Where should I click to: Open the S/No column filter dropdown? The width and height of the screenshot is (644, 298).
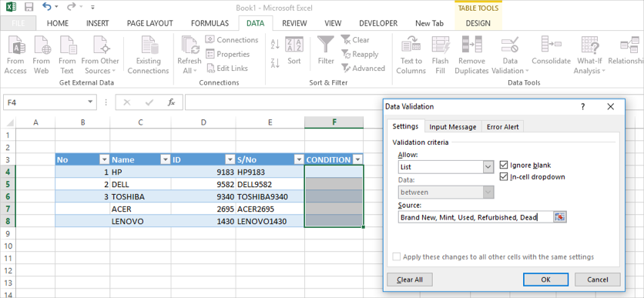pyautogui.click(x=299, y=160)
